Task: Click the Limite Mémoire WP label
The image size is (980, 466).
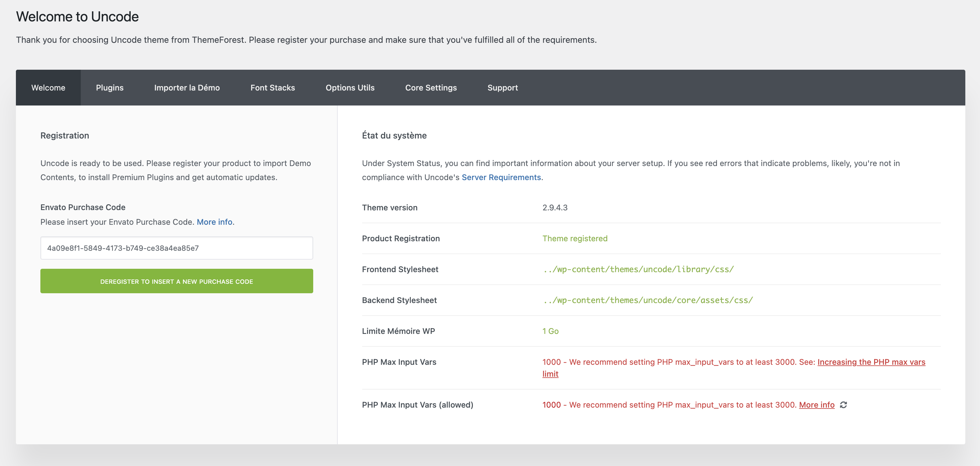Action: click(x=398, y=331)
